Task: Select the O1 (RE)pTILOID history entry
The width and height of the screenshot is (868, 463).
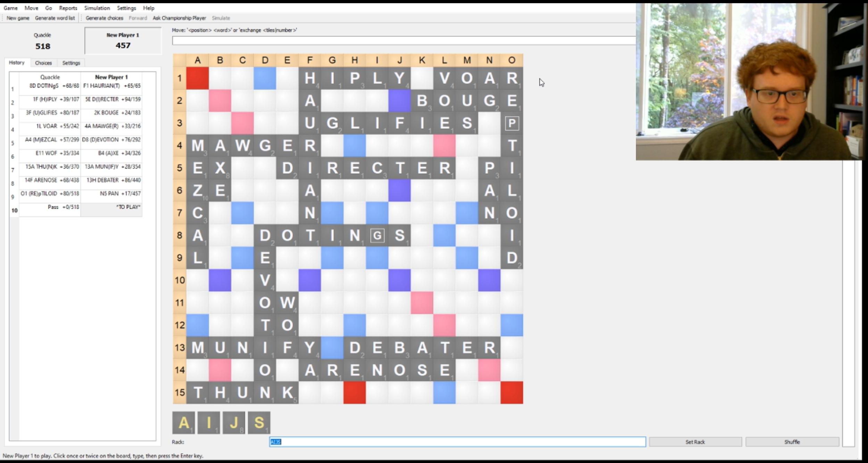Action: 50,193
